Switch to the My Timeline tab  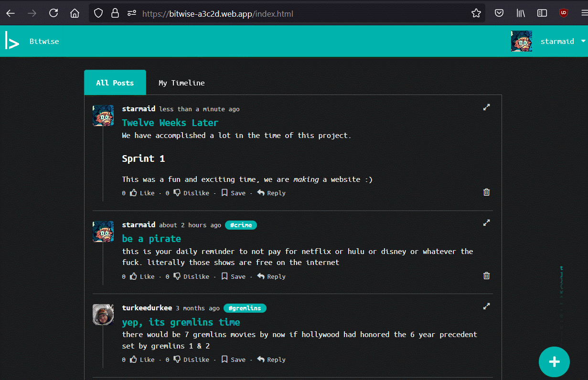click(182, 83)
